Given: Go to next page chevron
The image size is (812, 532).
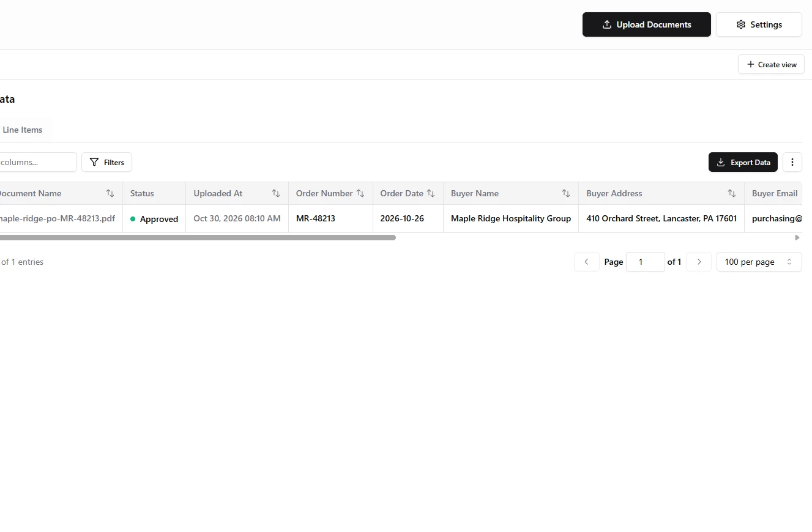Looking at the screenshot, I should [x=699, y=262].
